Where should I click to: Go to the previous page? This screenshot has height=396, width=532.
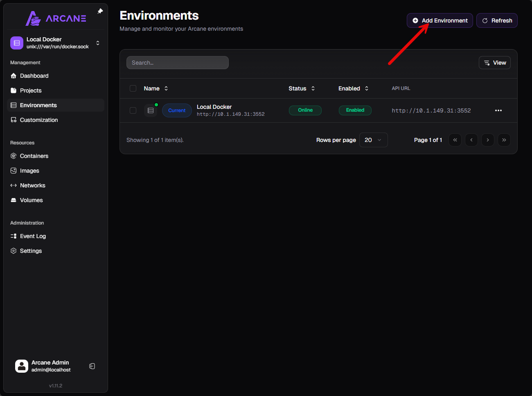[471, 140]
